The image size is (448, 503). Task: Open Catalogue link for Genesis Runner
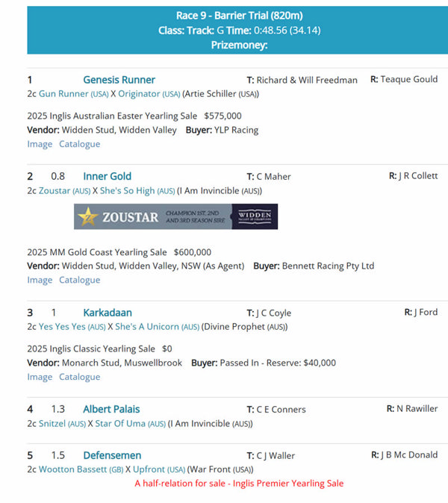pyautogui.click(x=79, y=144)
